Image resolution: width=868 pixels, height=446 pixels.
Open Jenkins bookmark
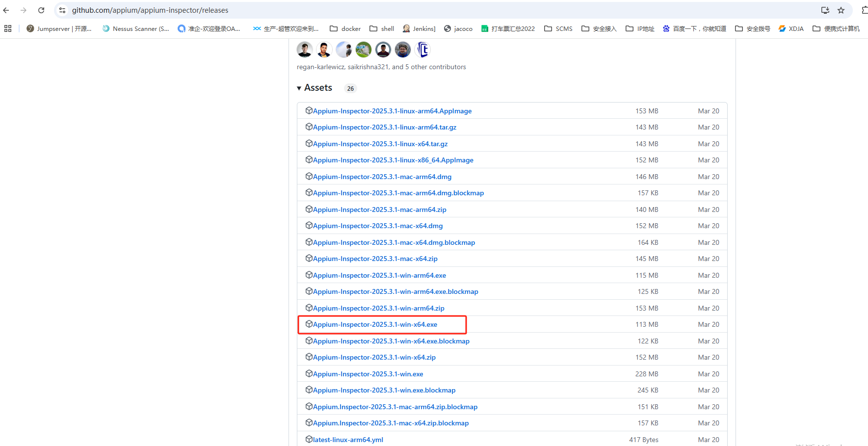[x=419, y=28]
